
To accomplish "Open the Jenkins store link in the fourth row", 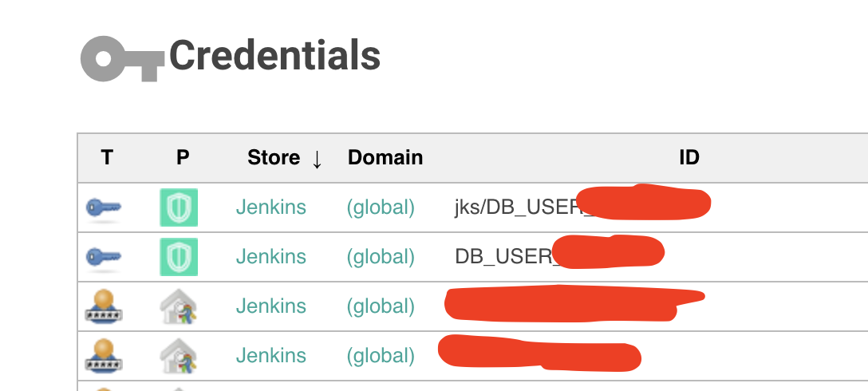I will (x=270, y=356).
